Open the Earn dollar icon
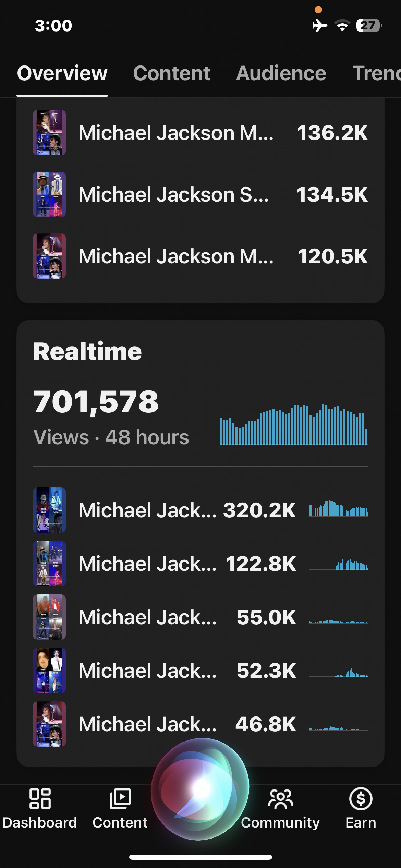The image size is (401, 868). [361, 799]
